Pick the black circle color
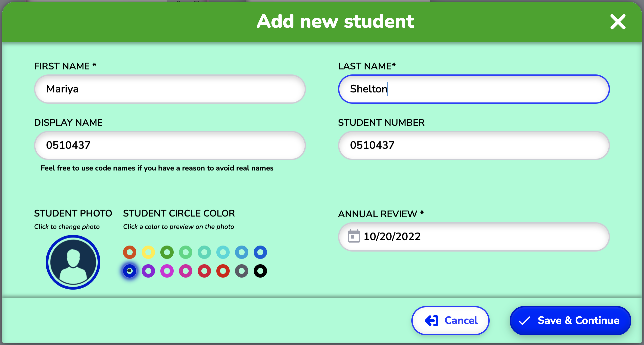Viewport: 644px width, 345px height. pos(260,271)
